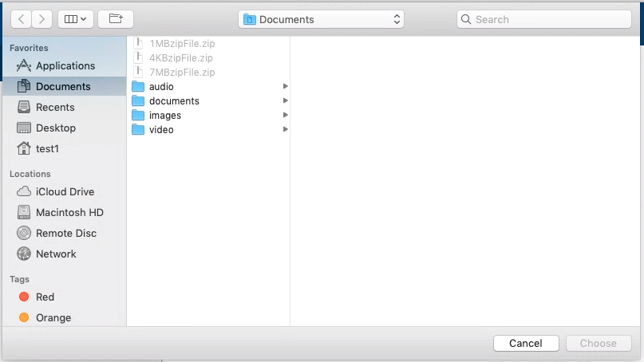The width and height of the screenshot is (644, 362).
Task: Click the 7MBzipFile.zip file icon
Action: [138, 72]
